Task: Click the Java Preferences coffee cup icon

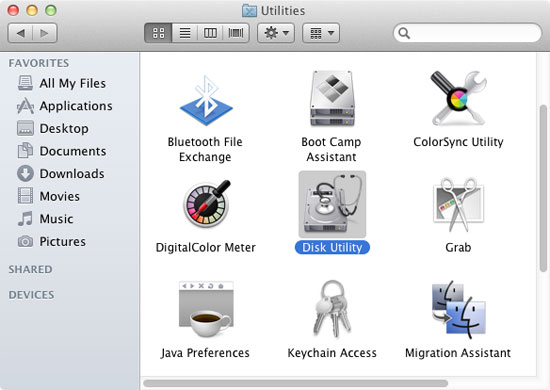Action: [x=206, y=309]
